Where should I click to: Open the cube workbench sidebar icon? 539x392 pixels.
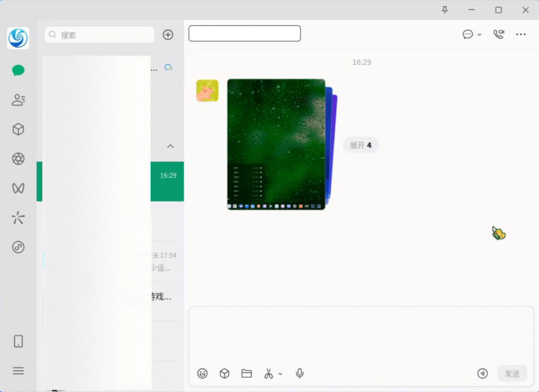tap(18, 129)
